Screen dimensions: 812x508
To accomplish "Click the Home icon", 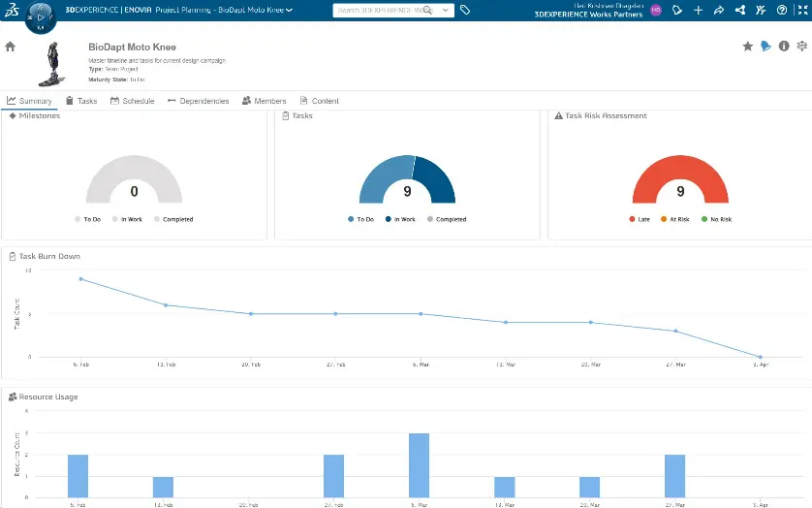I will (11, 47).
